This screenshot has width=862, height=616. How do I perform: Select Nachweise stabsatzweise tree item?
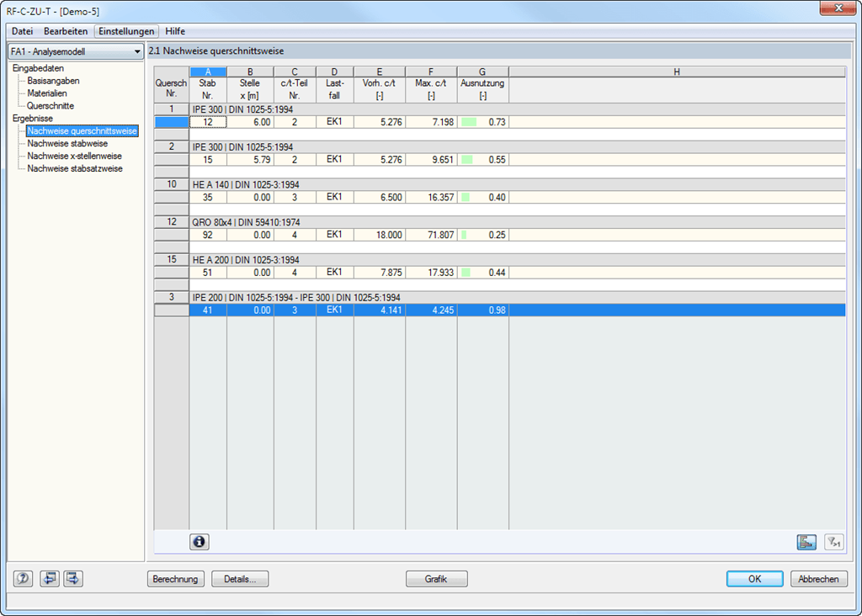[x=75, y=168]
